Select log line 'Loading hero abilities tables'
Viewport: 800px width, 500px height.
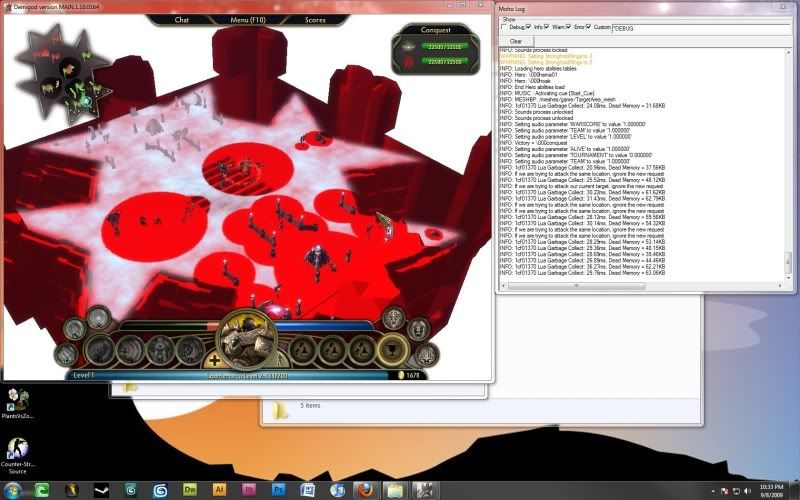click(538, 69)
